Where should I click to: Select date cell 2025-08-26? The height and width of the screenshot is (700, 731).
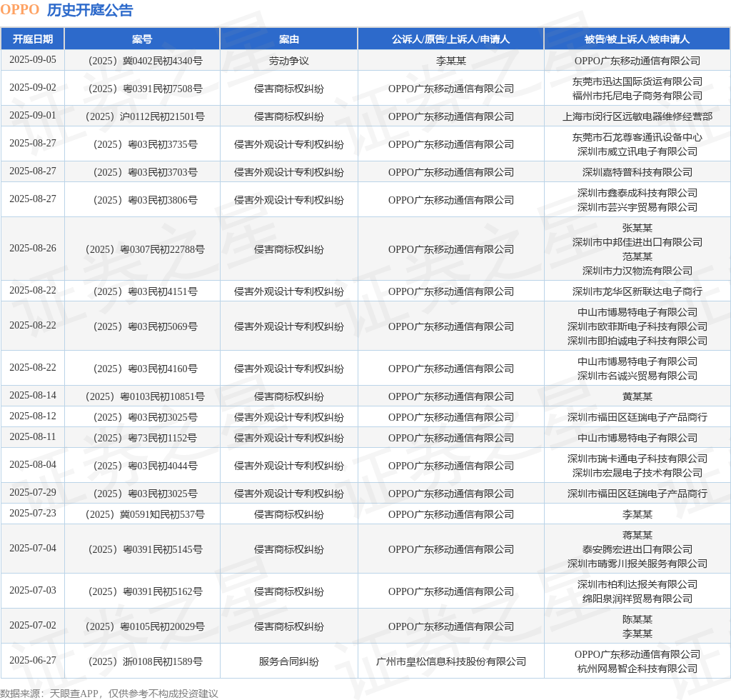pos(33,248)
